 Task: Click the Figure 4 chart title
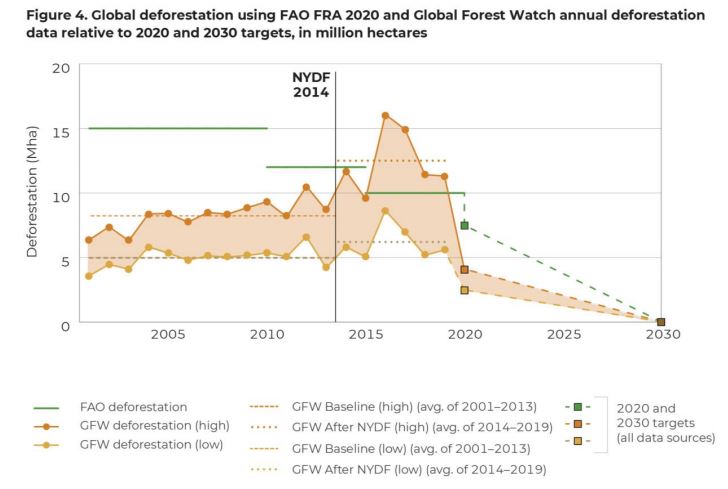point(365,24)
